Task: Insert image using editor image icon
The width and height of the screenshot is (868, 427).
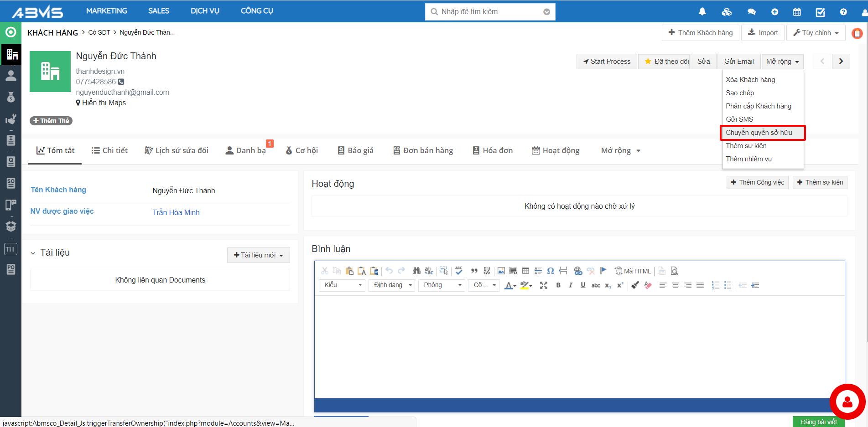Action: [x=501, y=271]
